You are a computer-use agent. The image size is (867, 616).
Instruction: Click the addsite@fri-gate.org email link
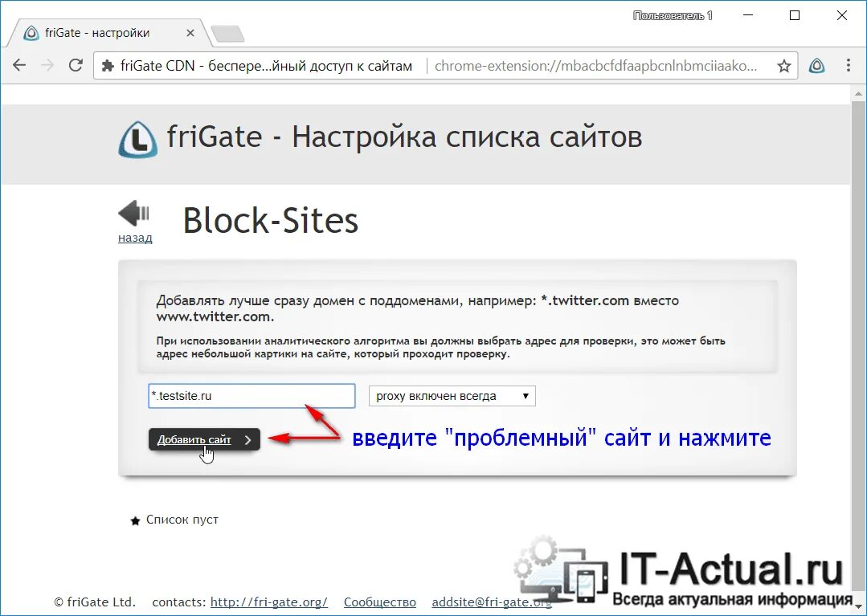pyautogui.click(x=492, y=602)
